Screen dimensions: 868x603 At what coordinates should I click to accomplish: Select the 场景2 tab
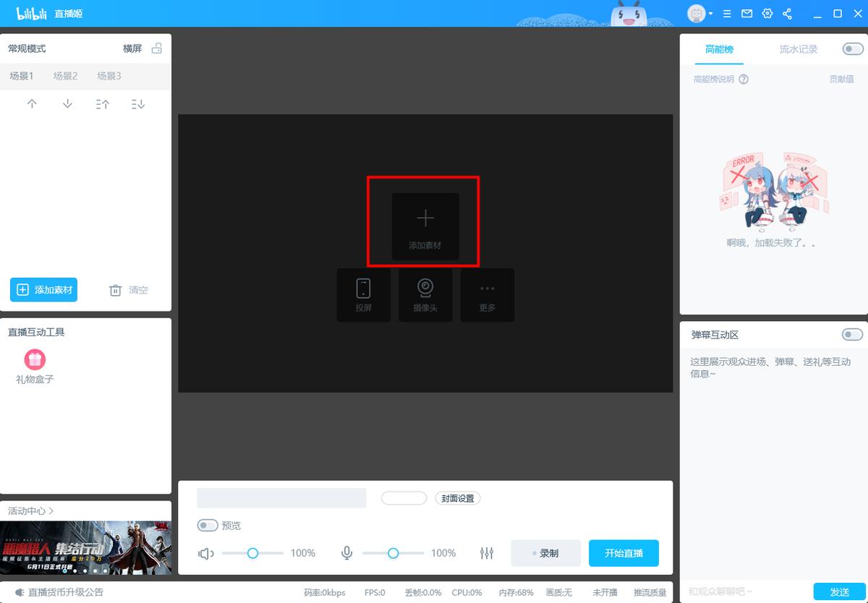tap(65, 76)
